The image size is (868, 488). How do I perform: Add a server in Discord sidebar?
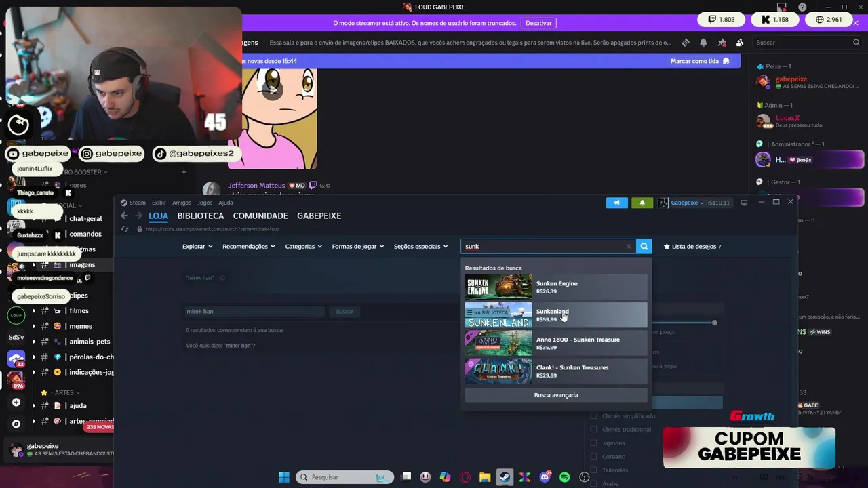(16, 403)
